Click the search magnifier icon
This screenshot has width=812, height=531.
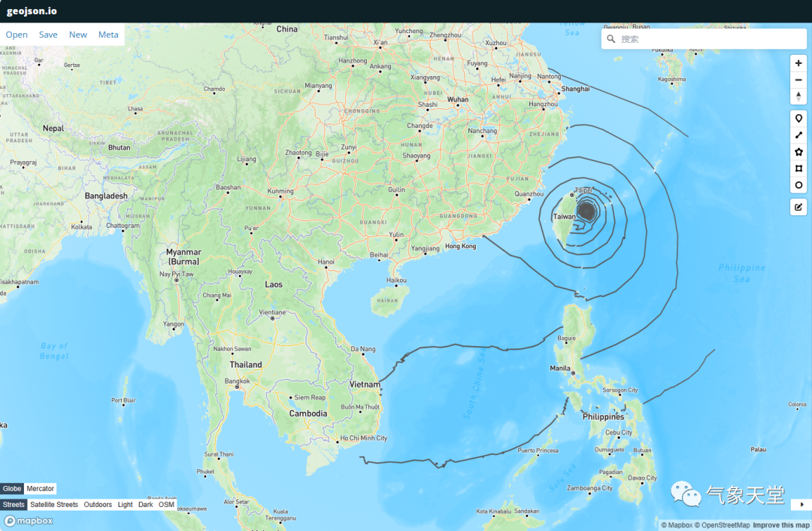[x=611, y=39]
